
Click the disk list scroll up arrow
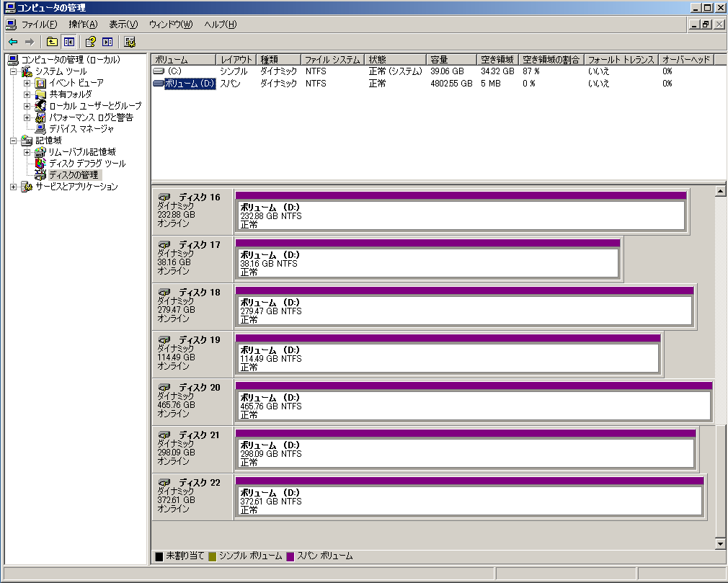721,191
